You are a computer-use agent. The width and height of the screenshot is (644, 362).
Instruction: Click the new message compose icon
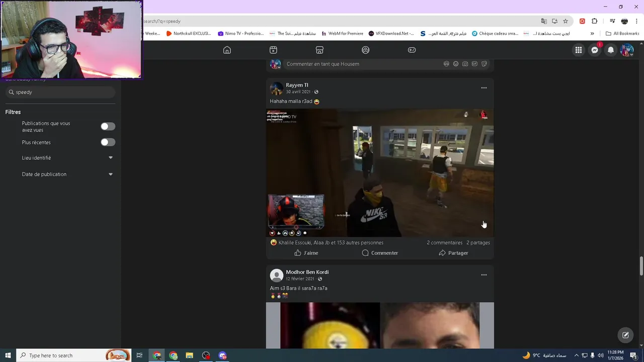[x=625, y=335]
